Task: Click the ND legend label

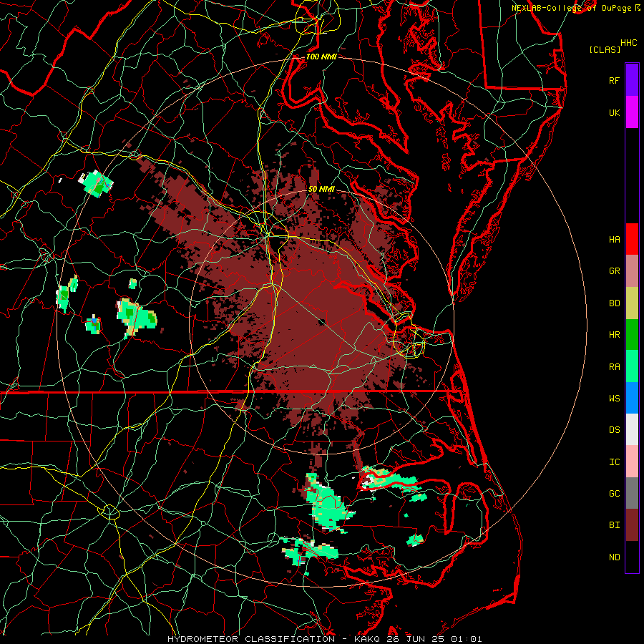Action: (x=614, y=557)
